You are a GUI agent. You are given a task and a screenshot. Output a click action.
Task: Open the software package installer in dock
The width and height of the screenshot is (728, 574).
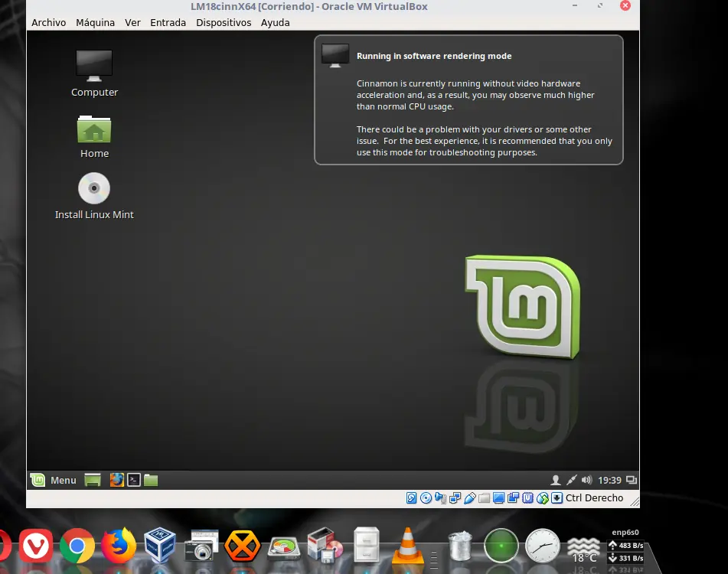[x=325, y=545]
